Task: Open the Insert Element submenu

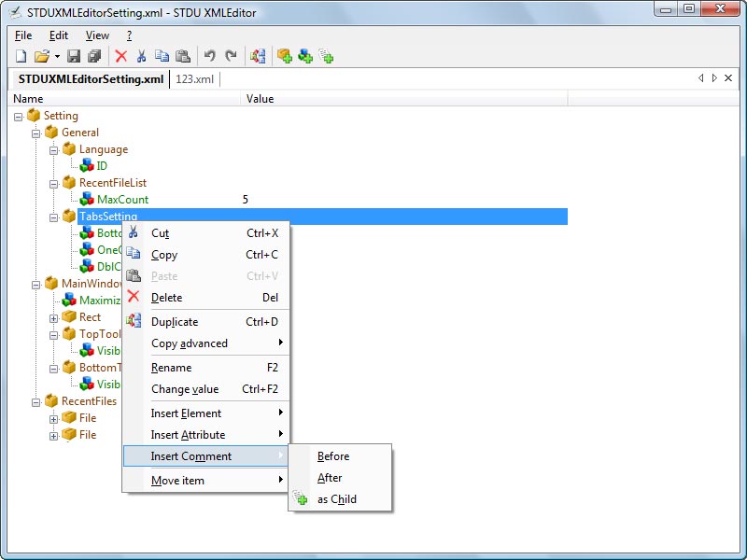Action: click(x=206, y=413)
